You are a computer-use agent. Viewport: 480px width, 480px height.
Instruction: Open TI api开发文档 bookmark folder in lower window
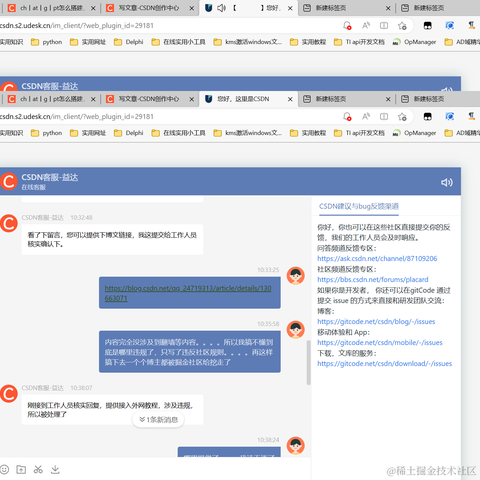(x=359, y=133)
